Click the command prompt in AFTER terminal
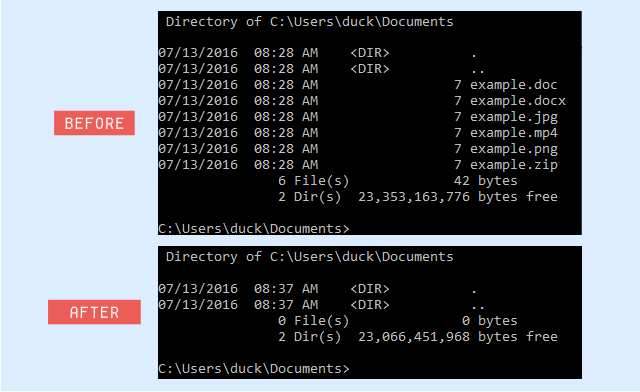 tap(254, 369)
